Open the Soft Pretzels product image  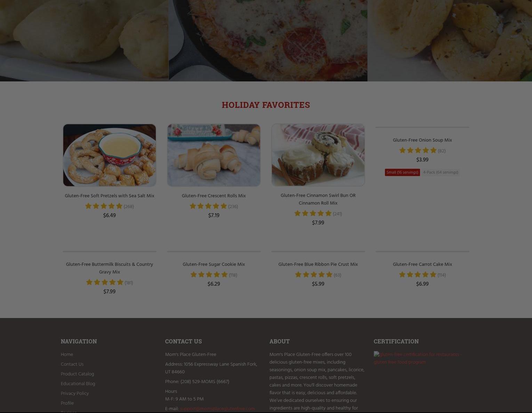[110, 155]
